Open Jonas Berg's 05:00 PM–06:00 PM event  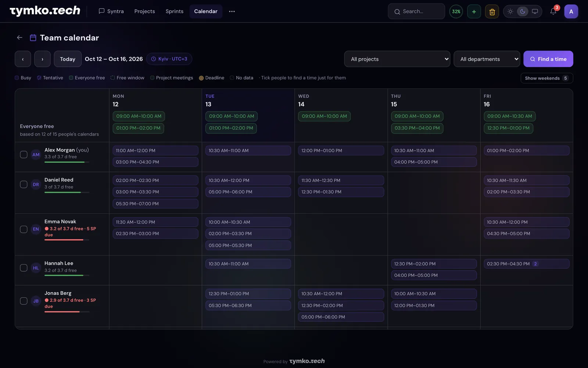point(341,317)
